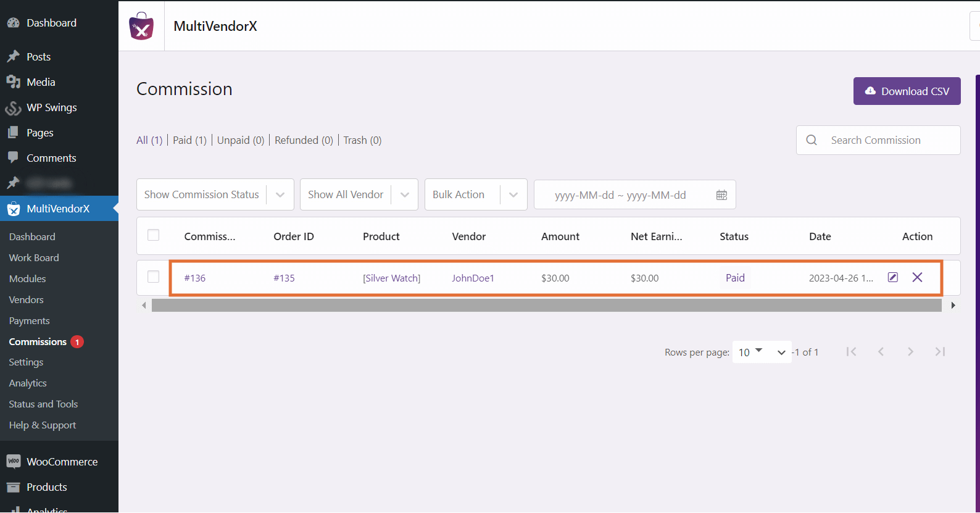The height and width of the screenshot is (513, 980).
Task: Click the WooCommerce logo icon
Action: tap(14, 462)
